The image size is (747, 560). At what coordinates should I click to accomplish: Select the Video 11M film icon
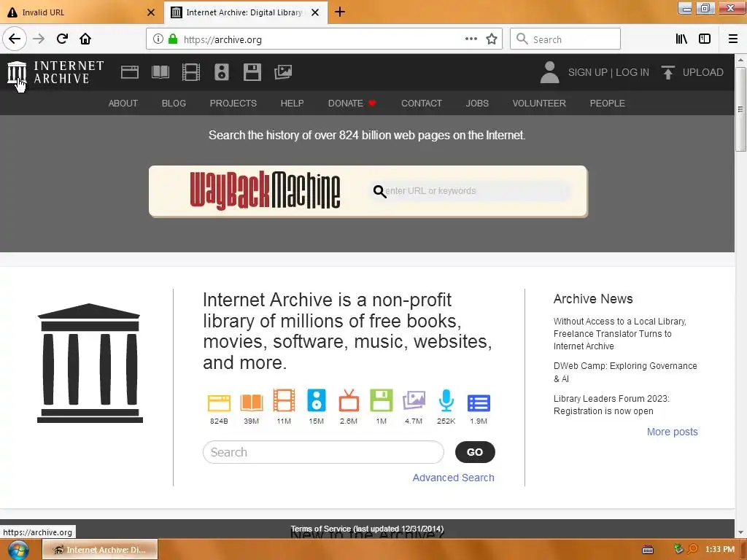tap(284, 400)
